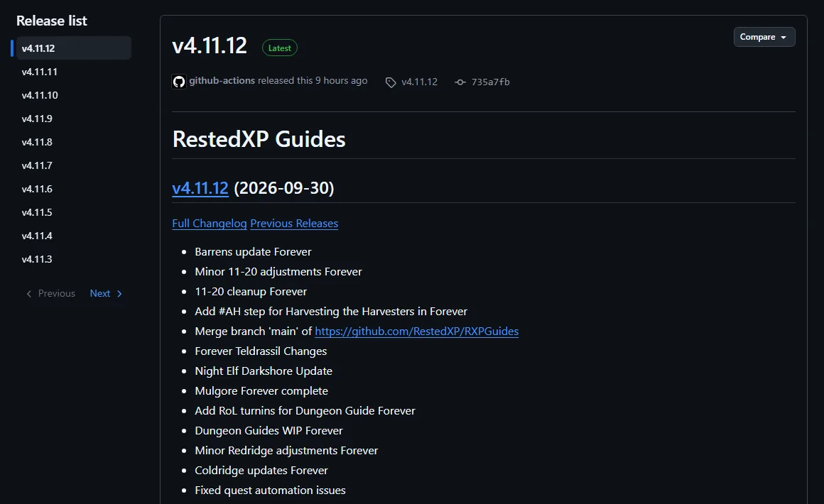Click 'Forever Teldrassil Changes' entry
The image size is (824, 504).
(261, 351)
